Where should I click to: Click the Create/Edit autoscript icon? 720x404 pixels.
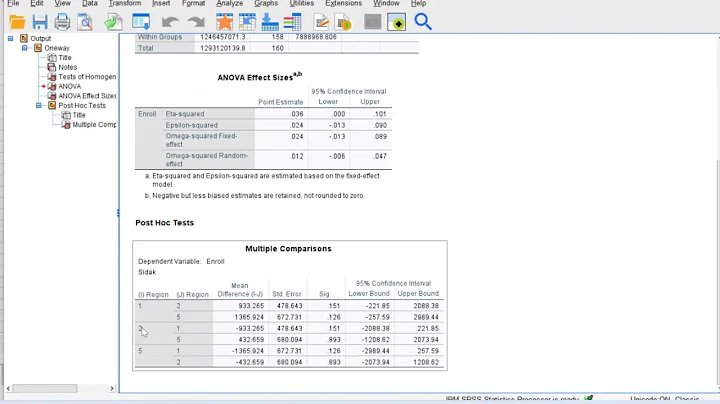point(343,22)
